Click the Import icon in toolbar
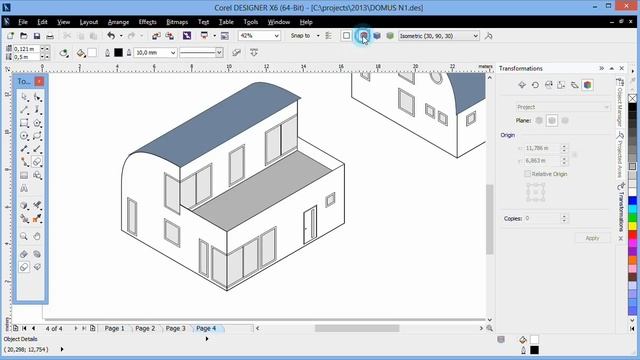Viewport: 640px width, 360px height. coord(156,36)
